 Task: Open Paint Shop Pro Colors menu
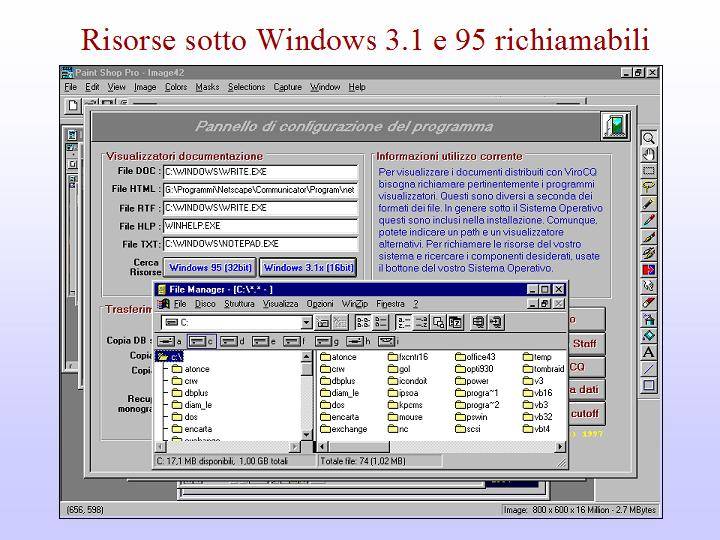176,87
